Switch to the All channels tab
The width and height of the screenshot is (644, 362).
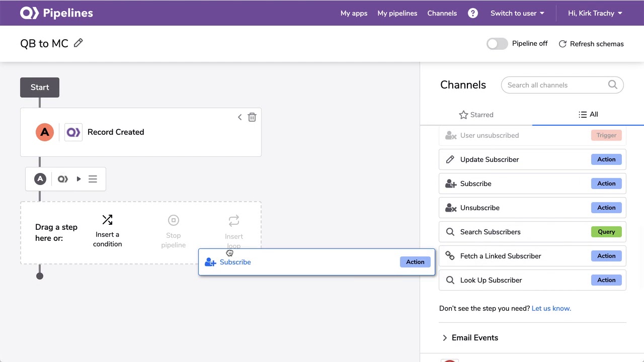point(588,115)
